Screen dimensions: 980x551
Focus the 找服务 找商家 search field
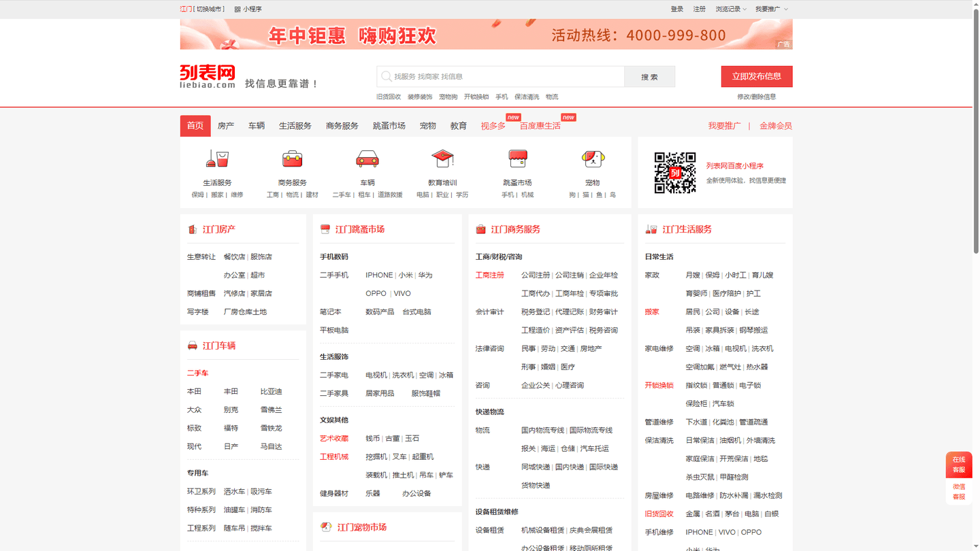(501, 76)
